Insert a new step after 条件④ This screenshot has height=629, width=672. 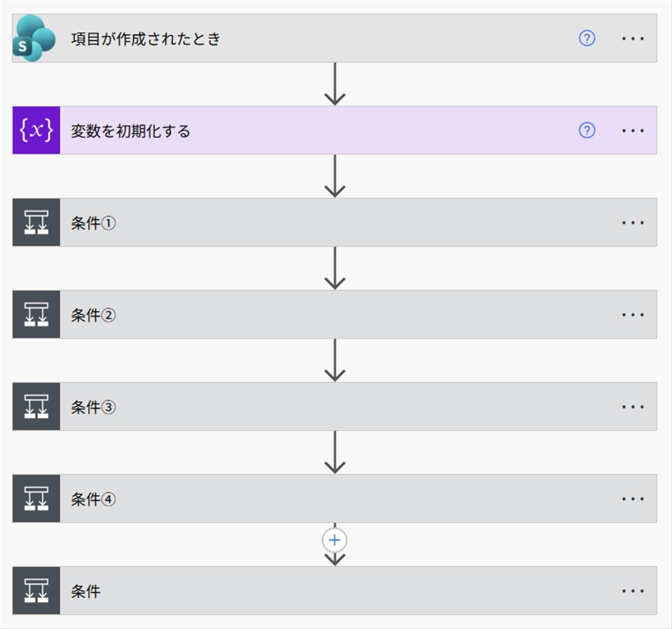[x=334, y=540]
